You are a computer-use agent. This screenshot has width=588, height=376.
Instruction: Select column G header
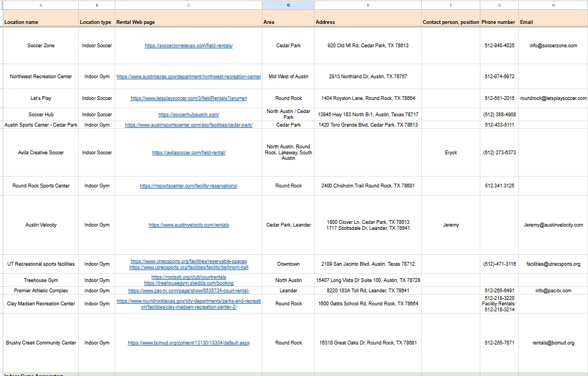(499, 5)
